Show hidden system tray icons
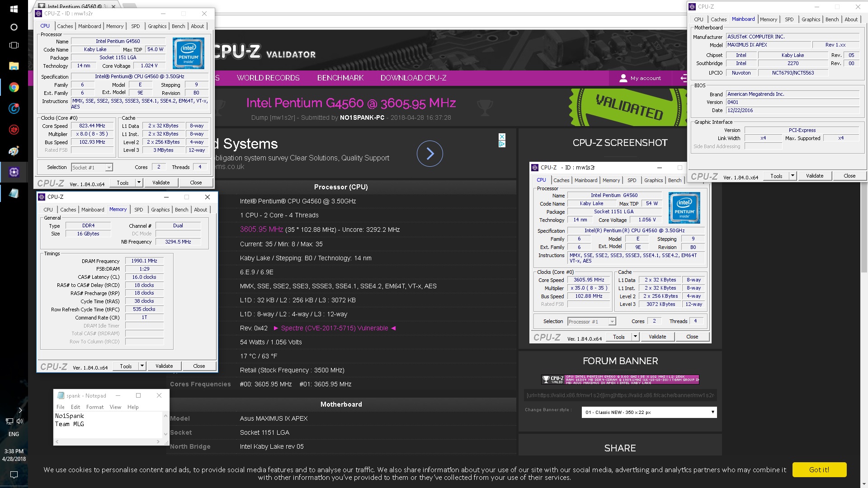Image resolution: width=868 pixels, height=488 pixels. 20,410
